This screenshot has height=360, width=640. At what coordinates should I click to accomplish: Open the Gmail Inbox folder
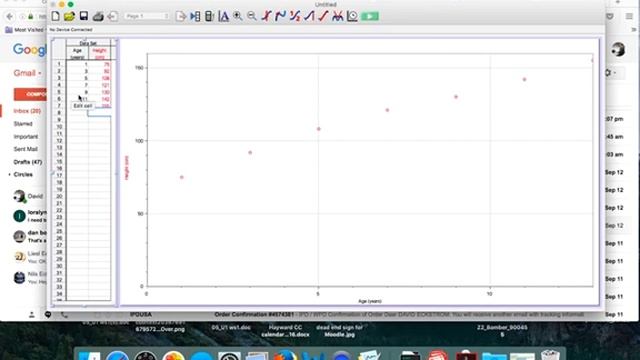27,111
